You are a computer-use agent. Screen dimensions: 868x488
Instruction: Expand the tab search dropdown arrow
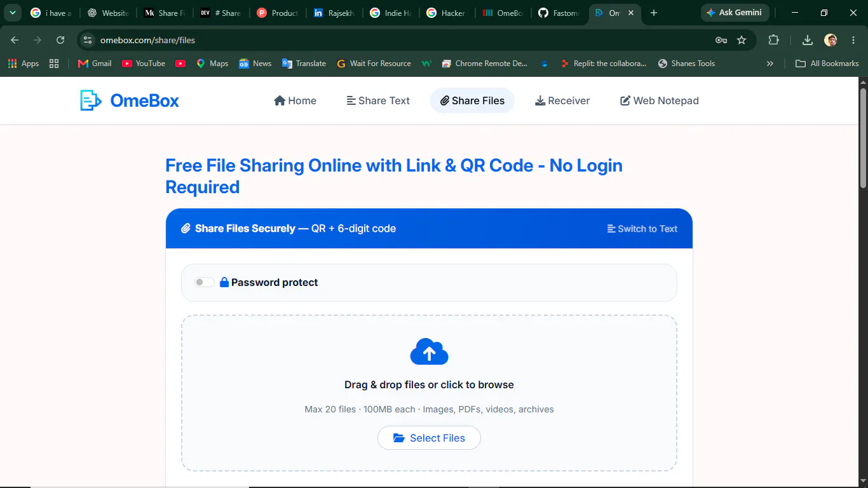(12, 13)
